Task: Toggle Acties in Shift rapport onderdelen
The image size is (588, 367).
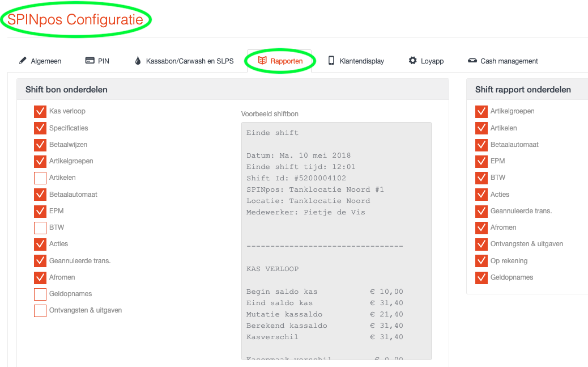Action: click(x=482, y=195)
